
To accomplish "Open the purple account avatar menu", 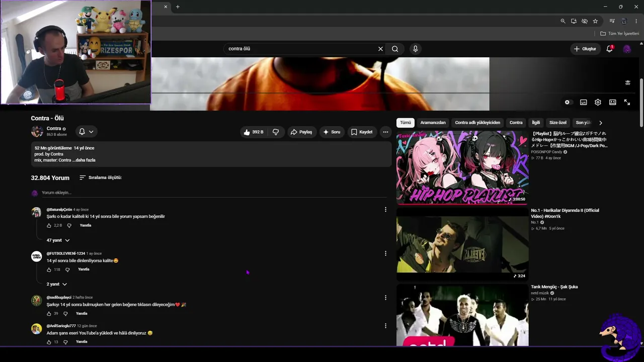I will [627, 49].
